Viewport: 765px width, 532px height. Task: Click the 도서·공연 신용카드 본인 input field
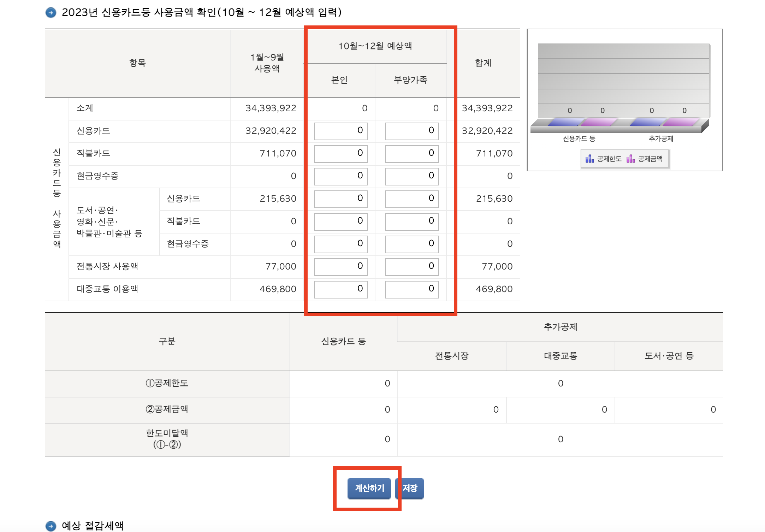[340, 199]
